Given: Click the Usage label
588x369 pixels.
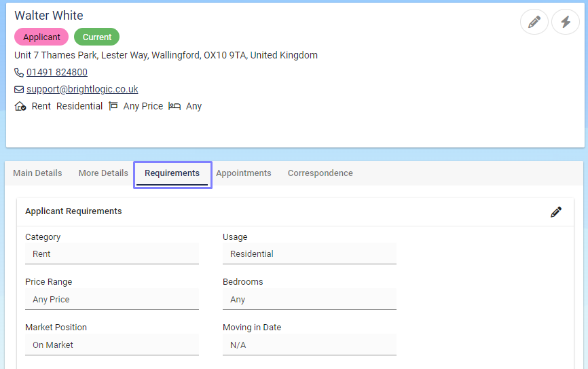Looking at the screenshot, I should pos(235,237).
